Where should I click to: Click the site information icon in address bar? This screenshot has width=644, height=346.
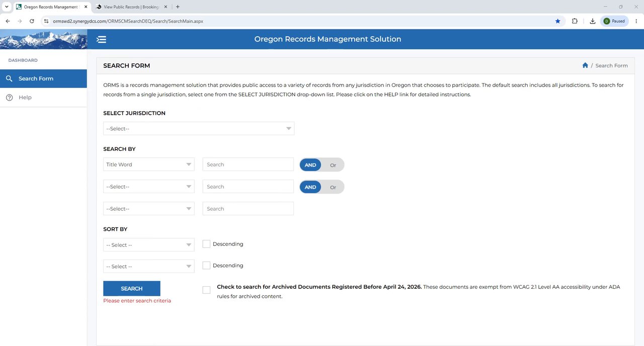click(46, 21)
